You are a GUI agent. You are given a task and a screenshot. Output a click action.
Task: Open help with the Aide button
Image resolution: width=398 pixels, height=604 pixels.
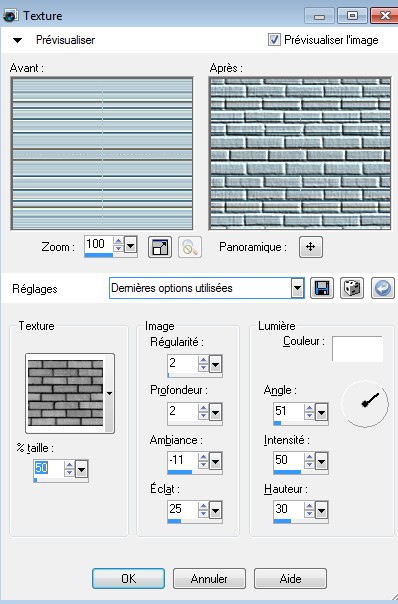[x=290, y=578]
